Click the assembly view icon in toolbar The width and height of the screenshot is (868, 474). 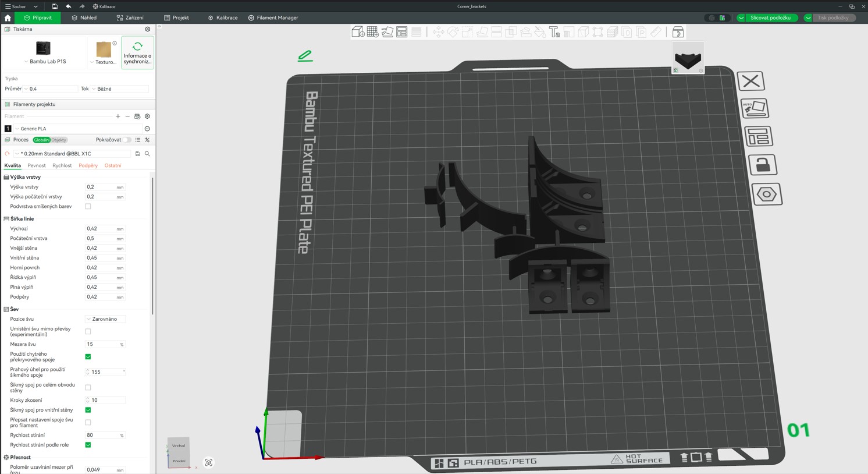678,32
